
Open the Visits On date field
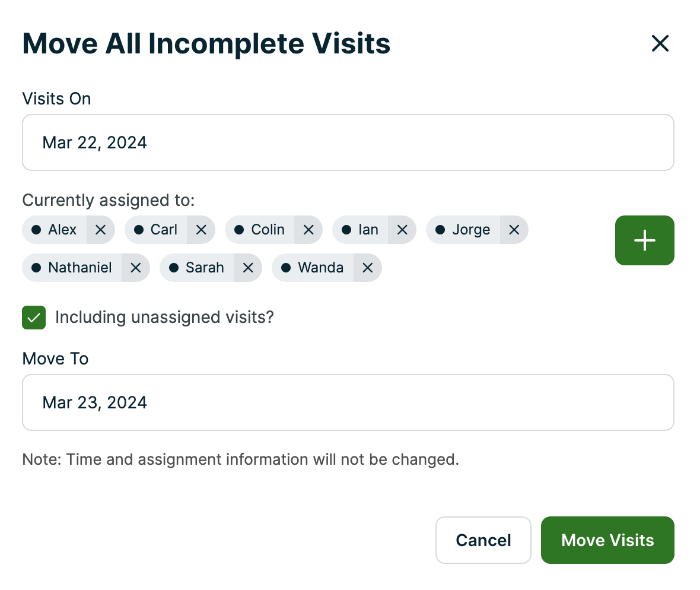tap(348, 142)
